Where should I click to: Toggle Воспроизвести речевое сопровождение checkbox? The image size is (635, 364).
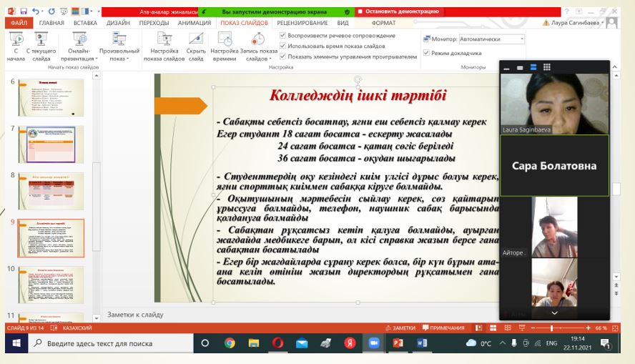click(282, 35)
